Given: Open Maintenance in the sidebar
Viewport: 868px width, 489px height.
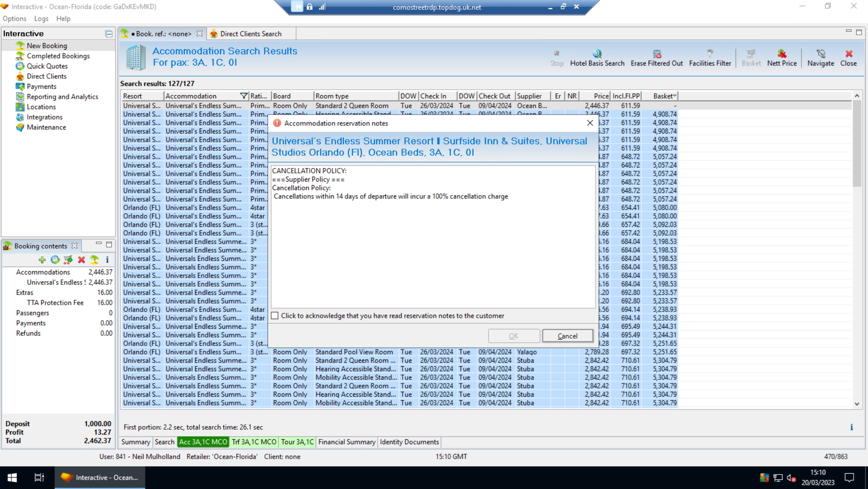Looking at the screenshot, I should (46, 127).
